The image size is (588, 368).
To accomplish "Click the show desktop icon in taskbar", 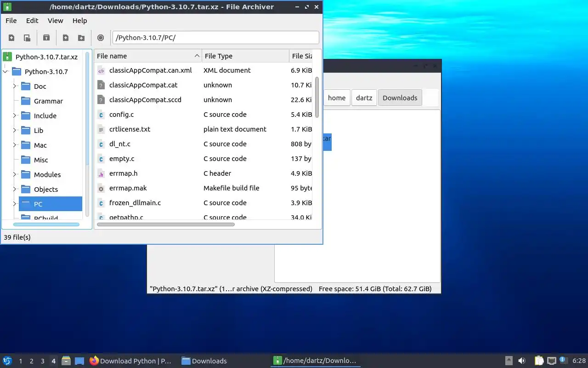I will tap(79, 361).
